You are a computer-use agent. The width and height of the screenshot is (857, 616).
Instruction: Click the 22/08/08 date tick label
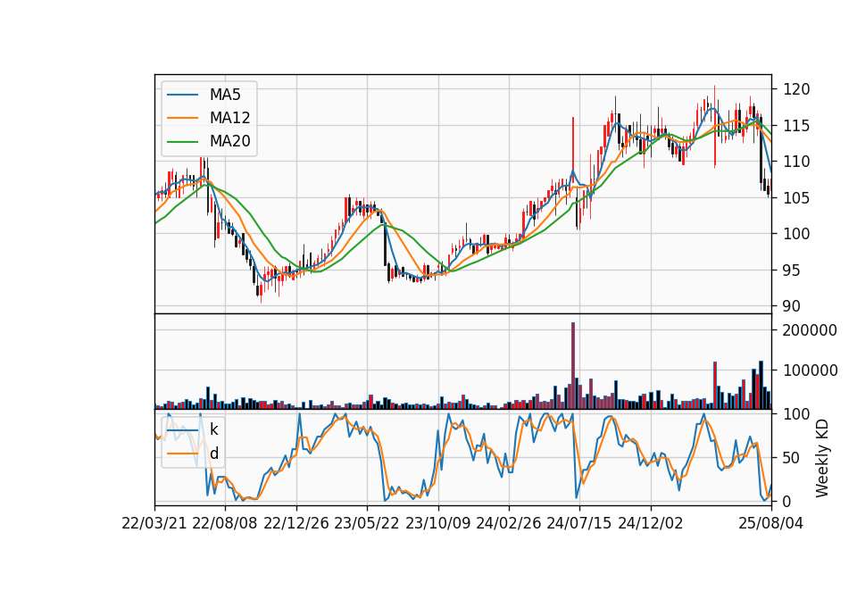point(225,523)
